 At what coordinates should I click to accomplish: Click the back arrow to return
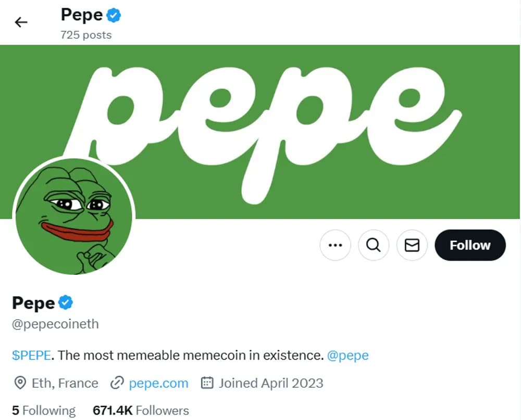[21, 22]
